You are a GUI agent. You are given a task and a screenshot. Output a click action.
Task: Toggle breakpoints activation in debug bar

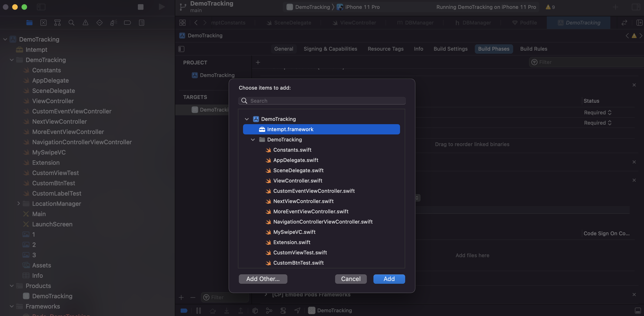[184, 310]
